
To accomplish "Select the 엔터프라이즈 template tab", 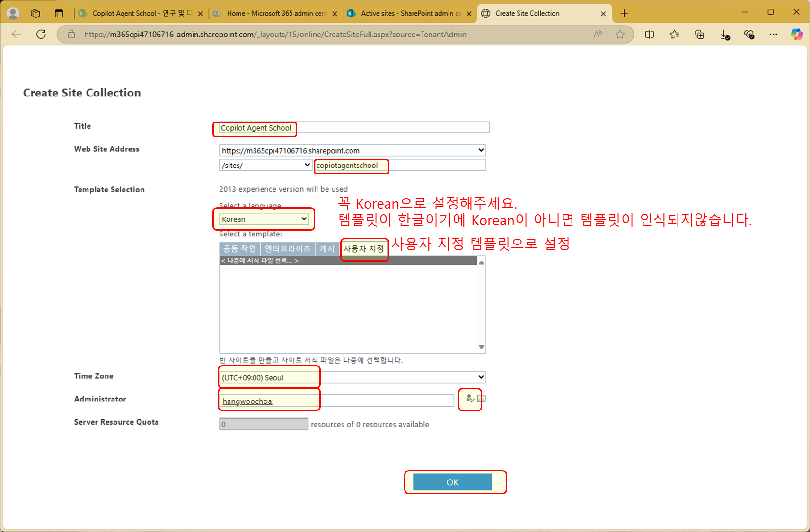I will (x=288, y=249).
